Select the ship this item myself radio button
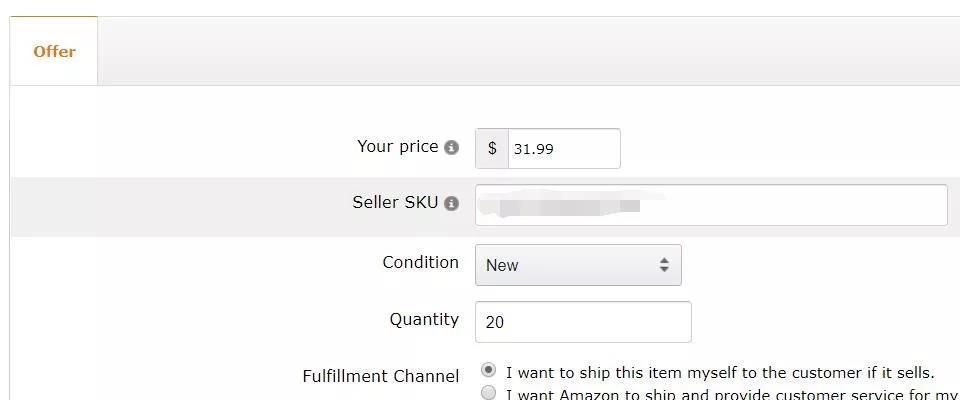The height and width of the screenshot is (400, 960). pos(489,370)
